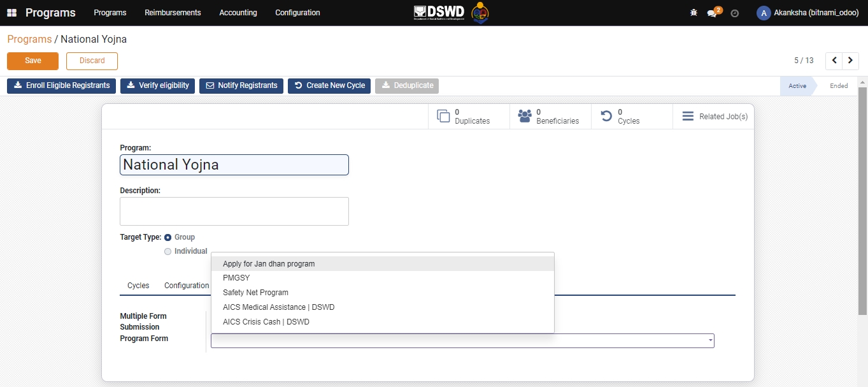This screenshot has height=387, width=868.
Task: Expand Program Form dropdown arrow
Action: pos(710,341)
